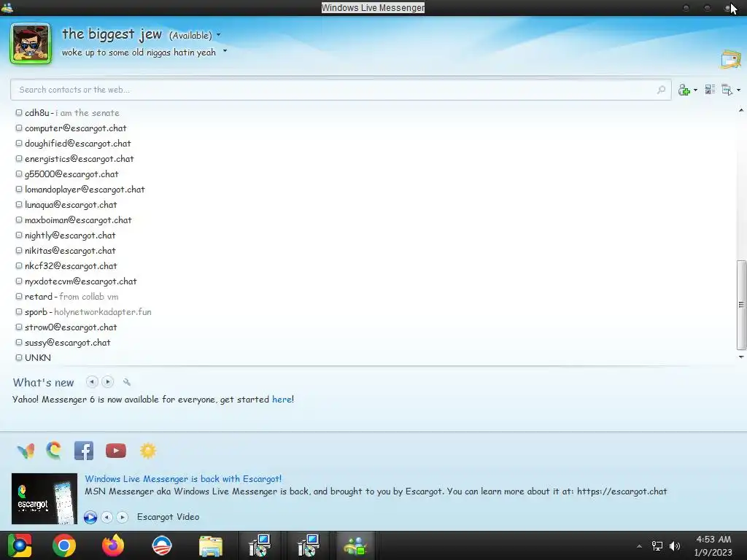Image resolution: width=747 pixels, height=560 pixels.
Task: Open the Escargot icon tab
Action: click(54, 451)
